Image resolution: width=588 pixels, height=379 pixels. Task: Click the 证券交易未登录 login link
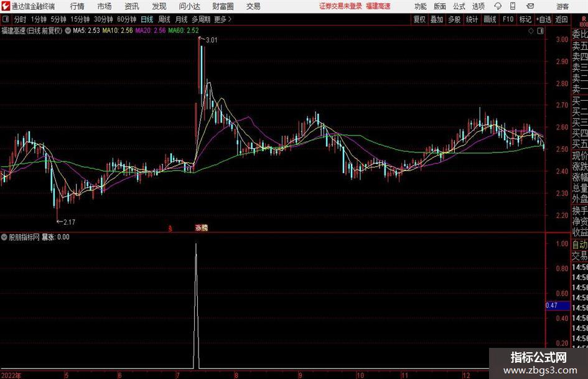click(x=340, y=6)
